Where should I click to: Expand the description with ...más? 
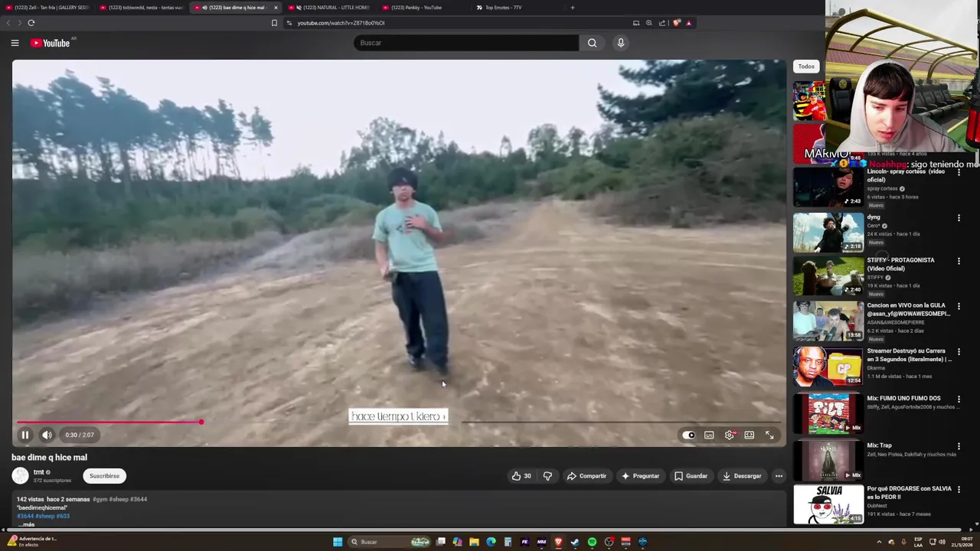(x=27, y=524)
